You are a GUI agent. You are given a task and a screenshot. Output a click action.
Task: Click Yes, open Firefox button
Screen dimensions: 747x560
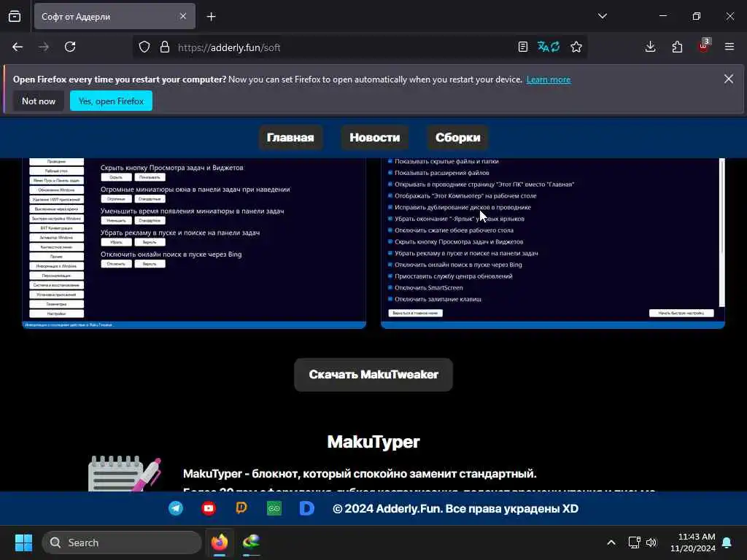click(111, 101)
